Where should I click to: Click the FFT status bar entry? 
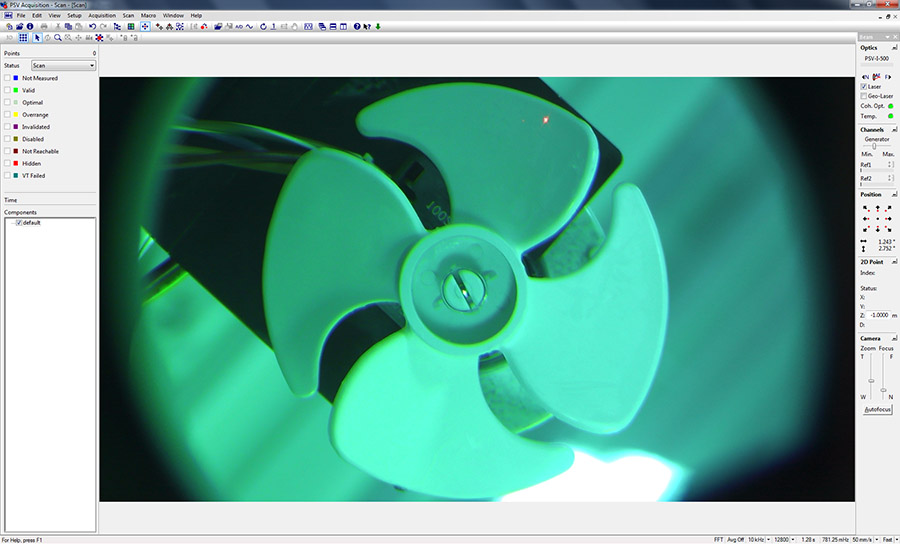click(718, 539)
